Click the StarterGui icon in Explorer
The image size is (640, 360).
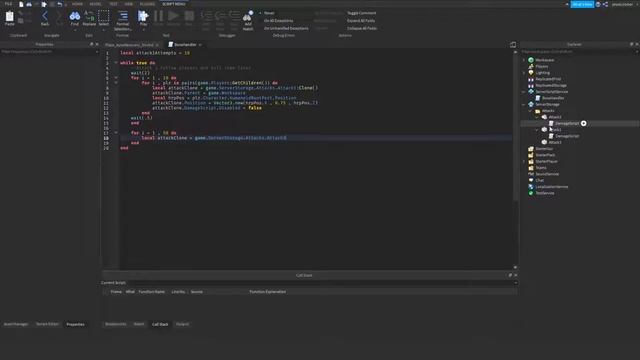point(531,149)
